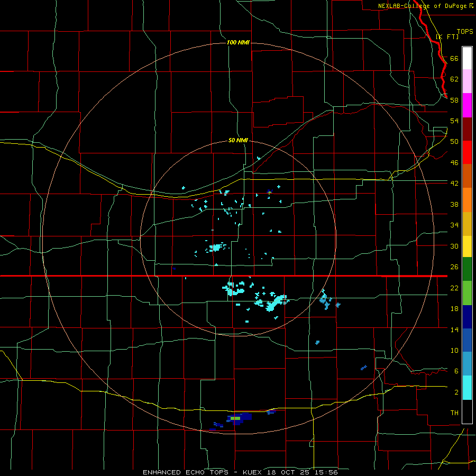Click the light green legend band
Image resolution: width=476 pixels, height=476 pixels.
[467, 293]
